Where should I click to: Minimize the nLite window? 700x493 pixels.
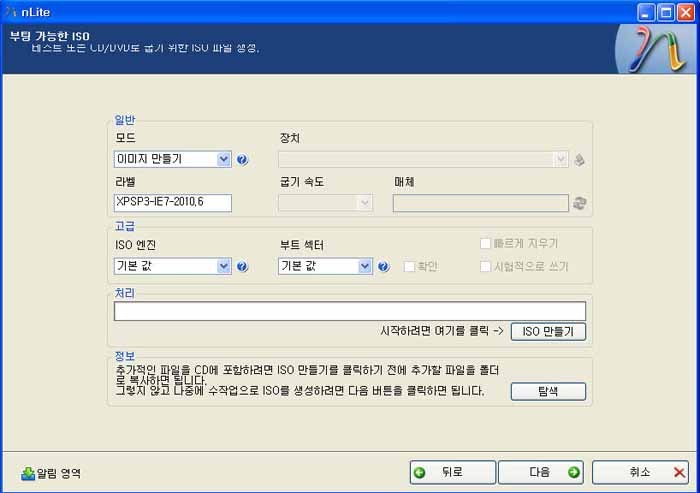click(x=646, y=12)
